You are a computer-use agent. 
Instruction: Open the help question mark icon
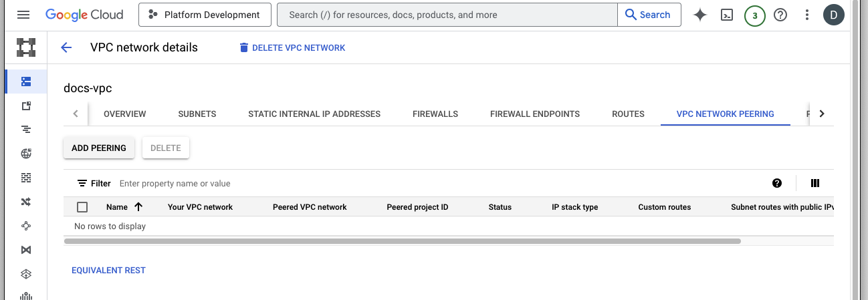[780, 15]
